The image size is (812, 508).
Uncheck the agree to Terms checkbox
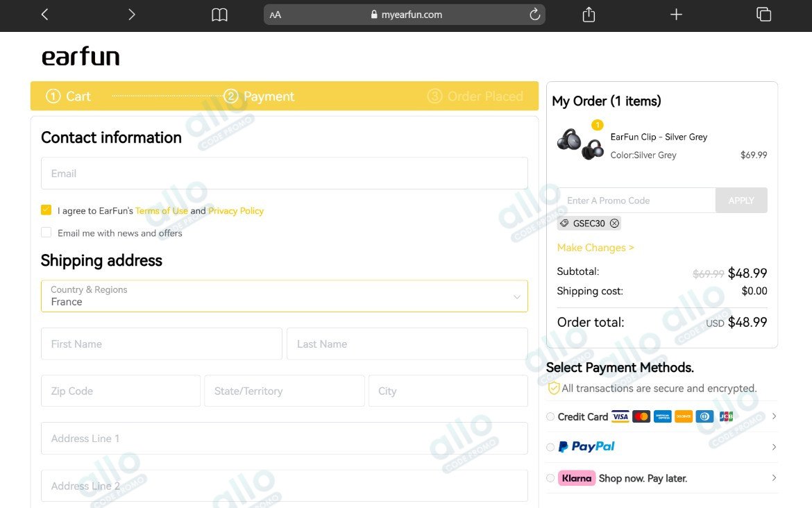[46, 210]
